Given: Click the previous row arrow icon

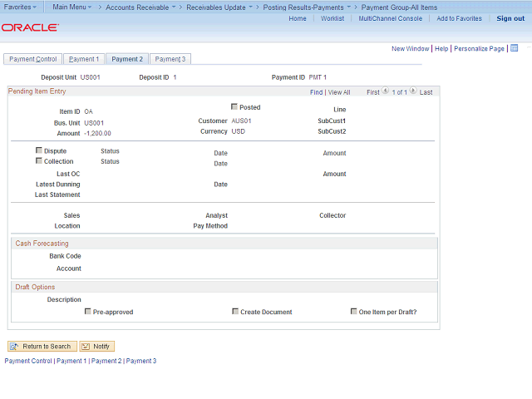Looking at the screenshot, I should (385, 91).
